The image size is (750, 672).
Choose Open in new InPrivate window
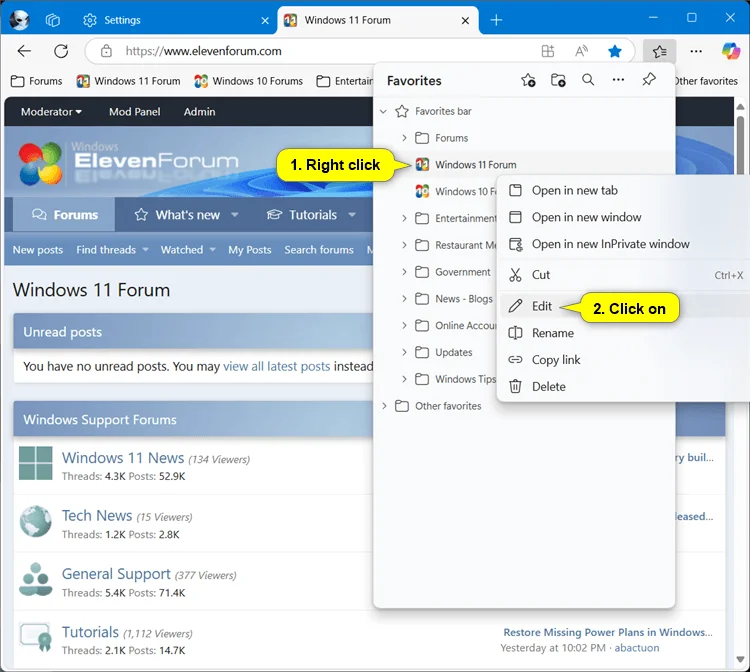click(x=625, y=244)
